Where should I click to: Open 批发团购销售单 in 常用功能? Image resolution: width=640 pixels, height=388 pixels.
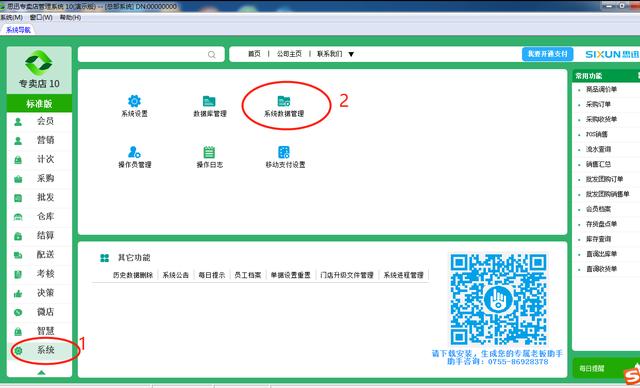(x=608, y=194)
